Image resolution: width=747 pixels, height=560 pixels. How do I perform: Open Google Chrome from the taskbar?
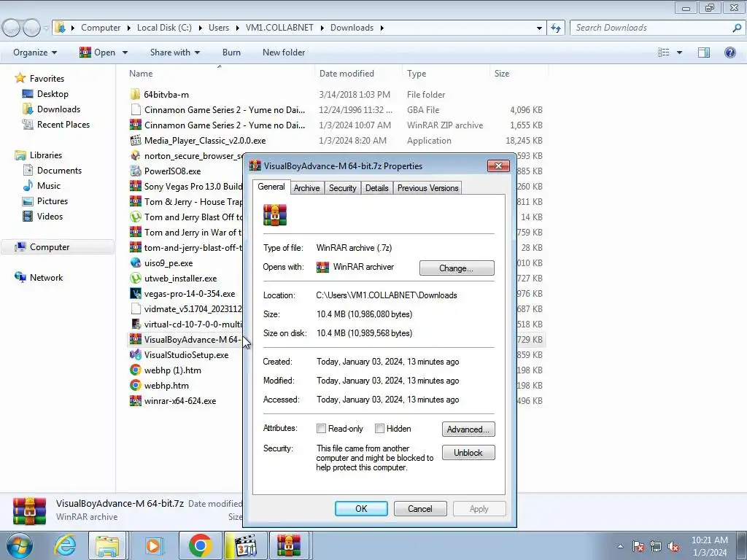click(x=200, y=545)
